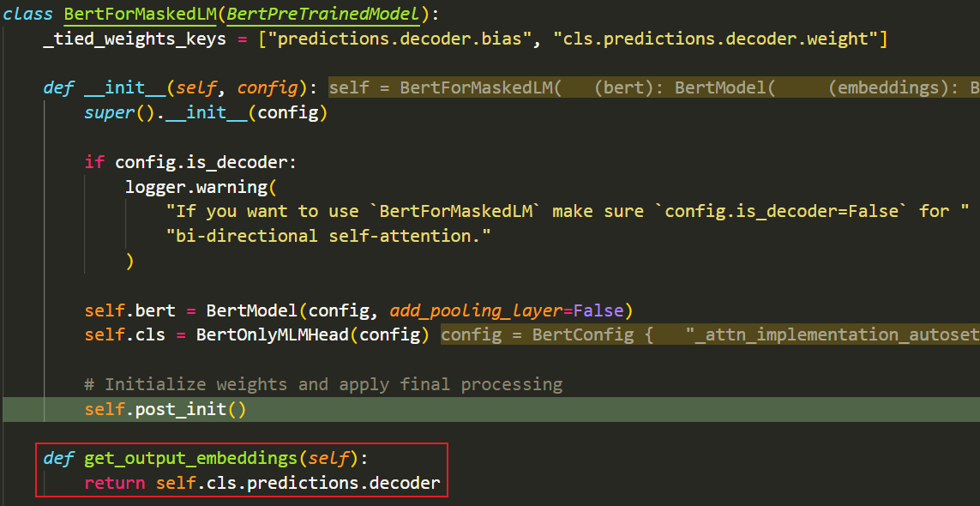This screenshot has width=980, height=506.
Task: Click the __init__ method name
Action: click(x=125, y=88)
